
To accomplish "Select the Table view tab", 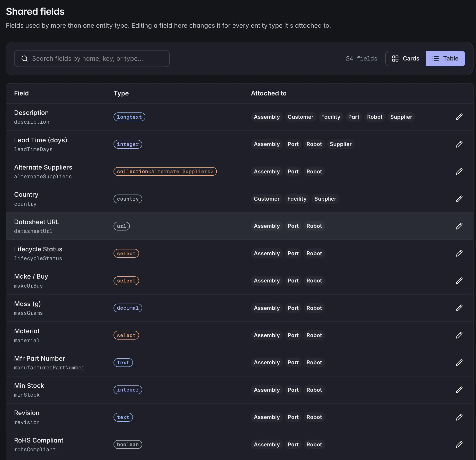I will click(x=445, y=59).
